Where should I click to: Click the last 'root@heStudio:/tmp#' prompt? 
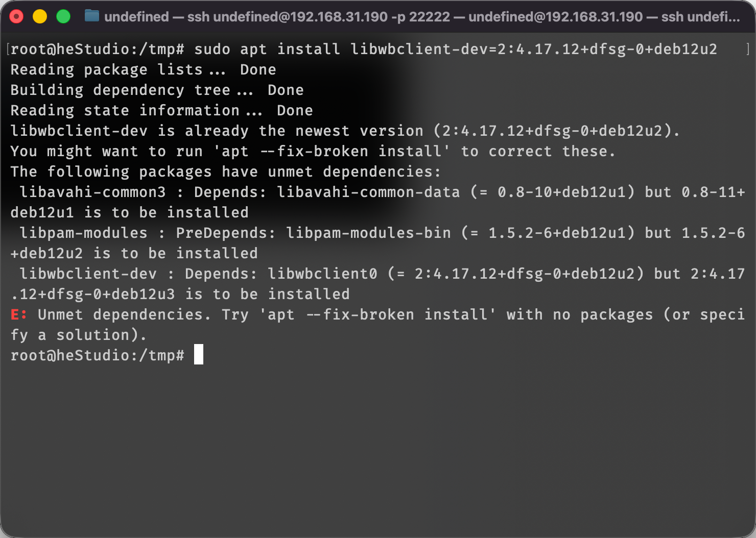(x=97, y=355)
